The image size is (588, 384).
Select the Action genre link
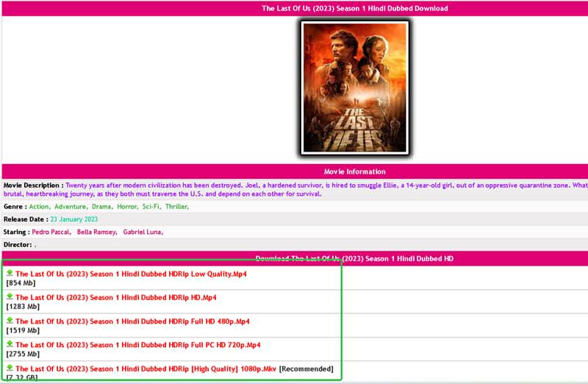(40, 207)
